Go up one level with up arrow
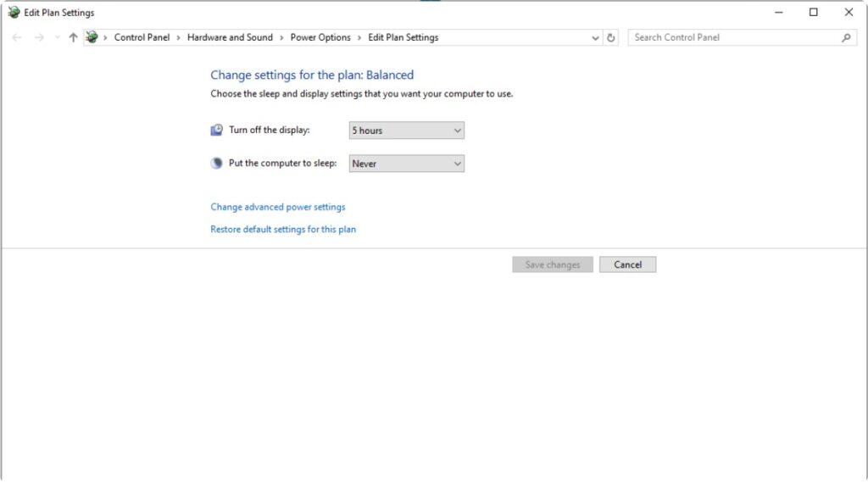The width and height of the screenshot is (868, 484). tap(73, 37)
